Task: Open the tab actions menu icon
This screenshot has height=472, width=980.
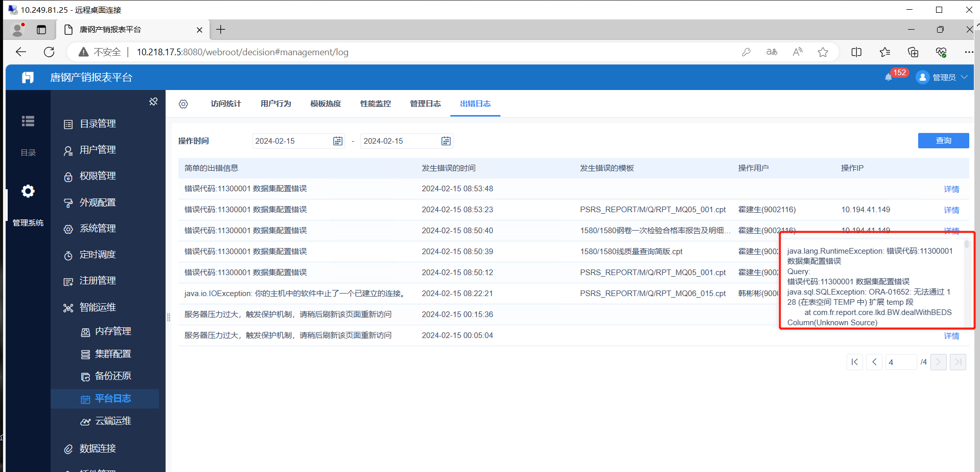Action: coord(41,30)
